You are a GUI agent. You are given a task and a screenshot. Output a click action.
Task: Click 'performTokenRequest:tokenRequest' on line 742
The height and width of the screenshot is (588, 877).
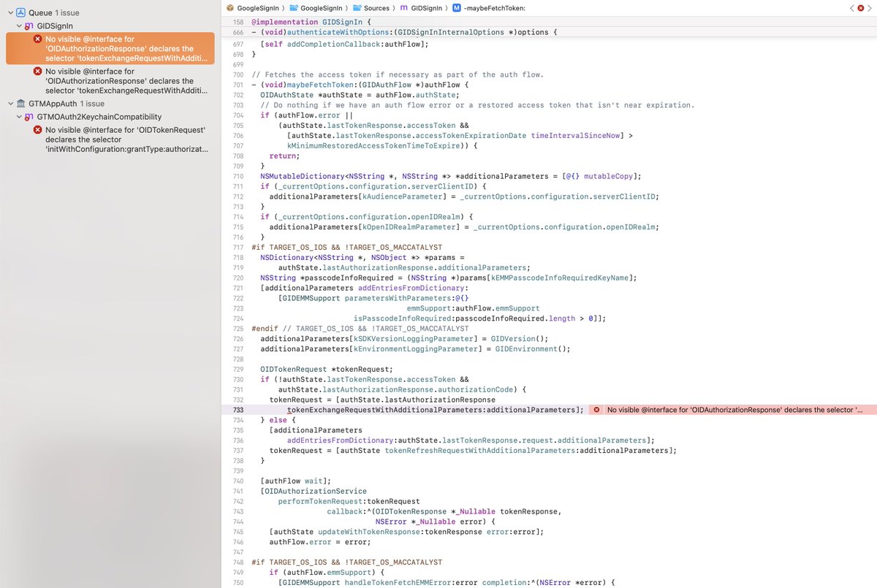(x=349, y=501)
